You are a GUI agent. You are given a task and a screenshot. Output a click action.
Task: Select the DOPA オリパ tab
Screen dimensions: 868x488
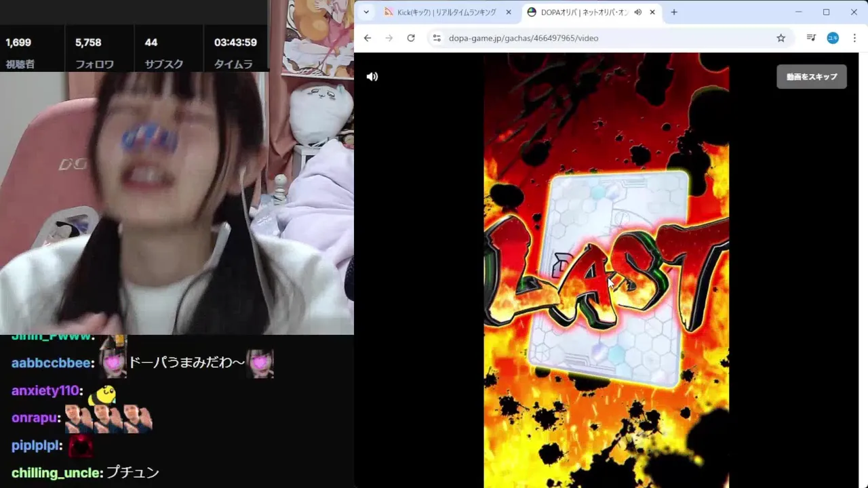click(x=586, y=12)
